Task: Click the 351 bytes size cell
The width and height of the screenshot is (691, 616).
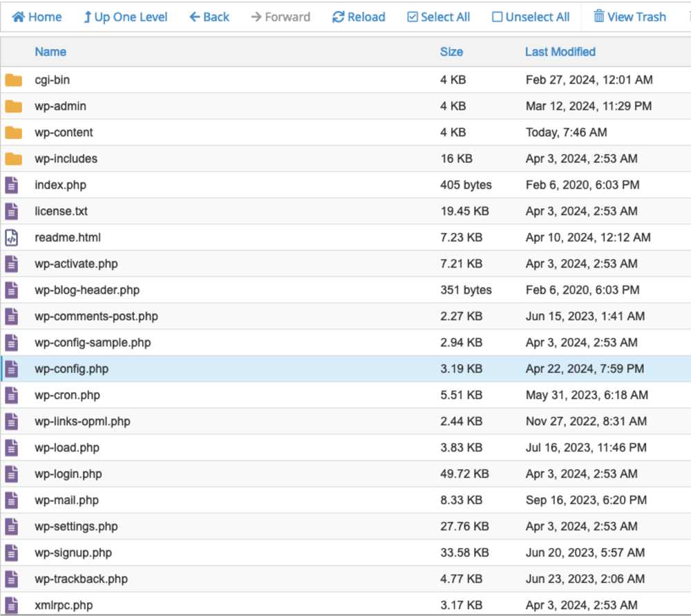Action: tap(466, 290)
